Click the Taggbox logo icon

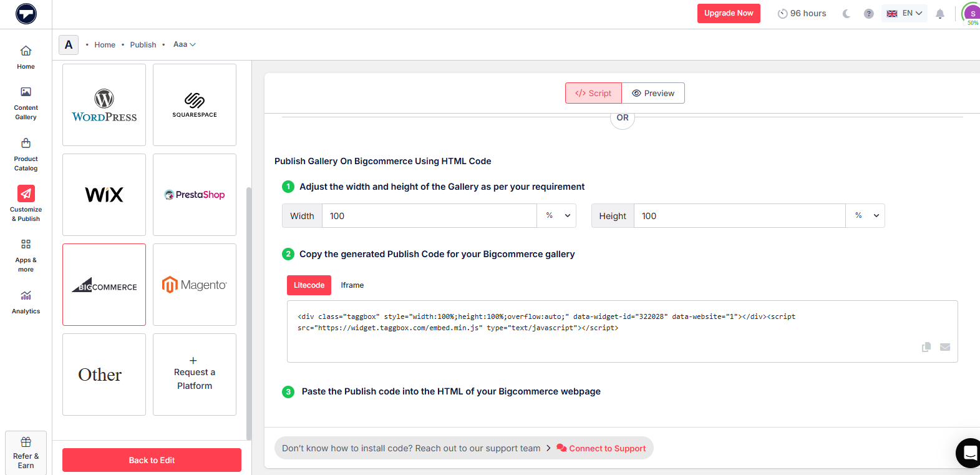(x=26, y=14)
